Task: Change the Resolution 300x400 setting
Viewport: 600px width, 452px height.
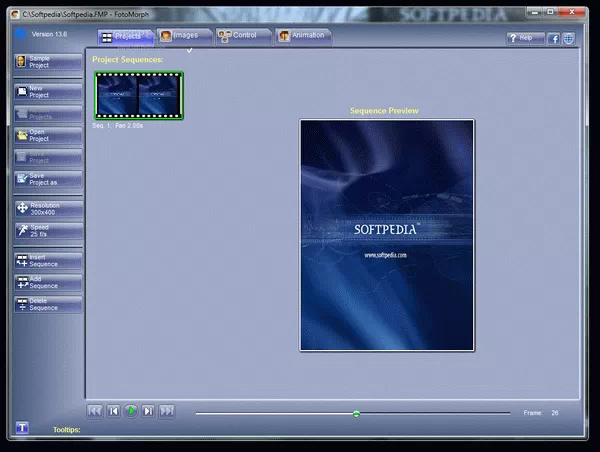Action: click(47, 209)
